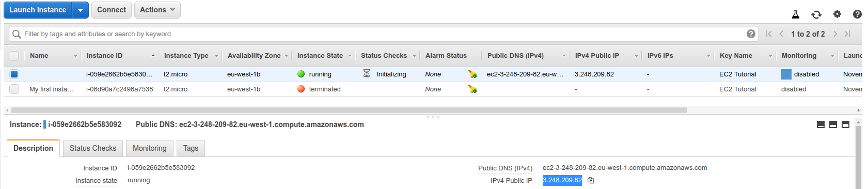868x189 pixels.
Task: Add alarm for the running instance
Action: (x=472, y=74)
